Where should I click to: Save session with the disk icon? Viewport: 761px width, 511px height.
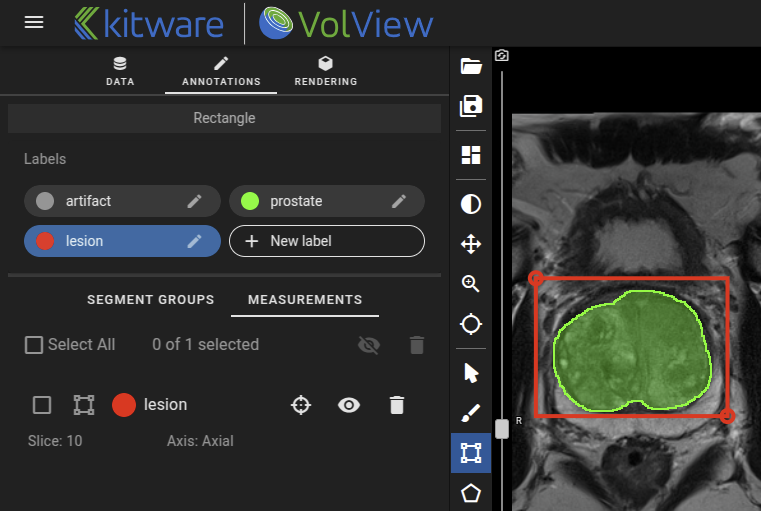tap(471, 106)
